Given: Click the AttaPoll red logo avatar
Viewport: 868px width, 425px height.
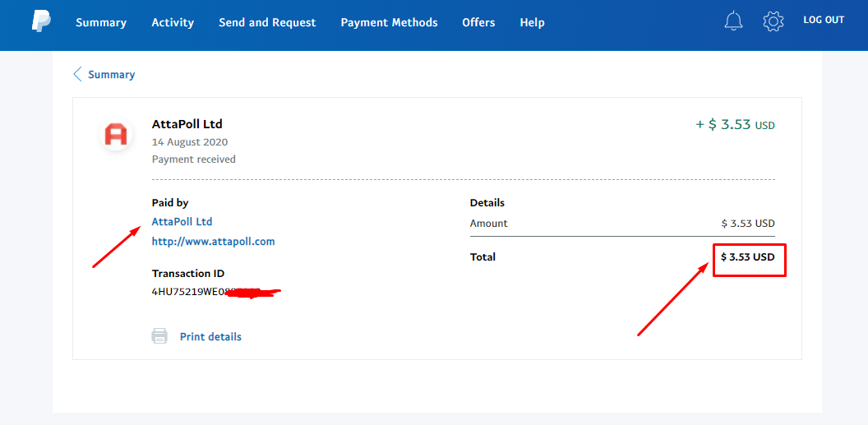Looking at the screenshot, I should 116,135.
